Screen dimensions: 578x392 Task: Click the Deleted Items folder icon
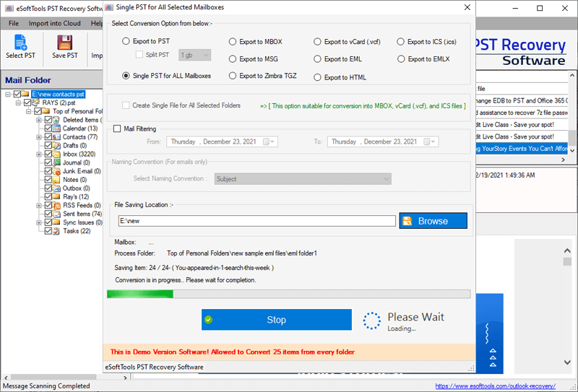[56, 120]
